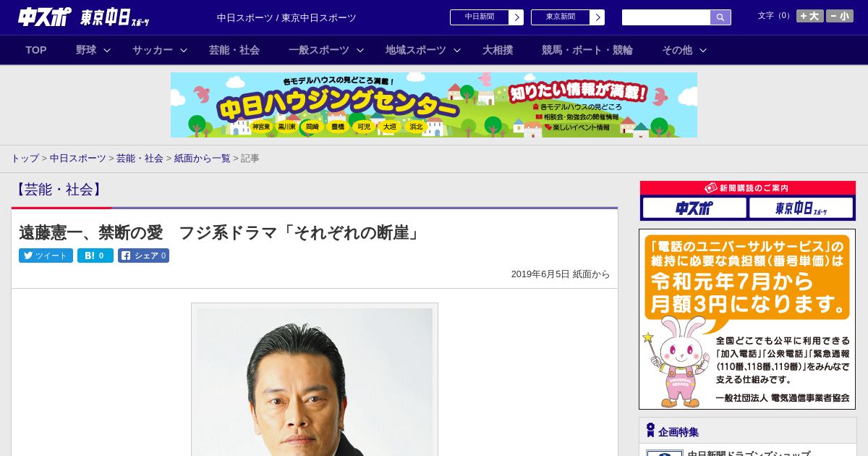
Task: Click 中スポ subscription logo in sidebar
Action: coord(694,208)
